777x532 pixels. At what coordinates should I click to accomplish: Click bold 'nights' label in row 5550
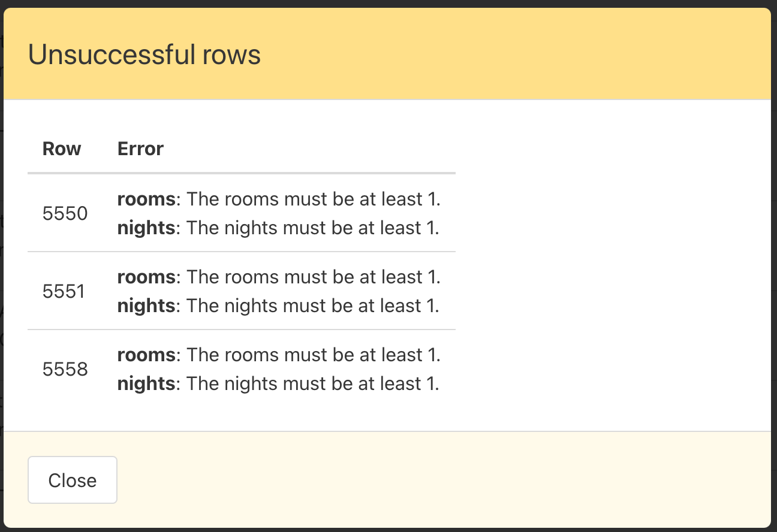[146, 228]
